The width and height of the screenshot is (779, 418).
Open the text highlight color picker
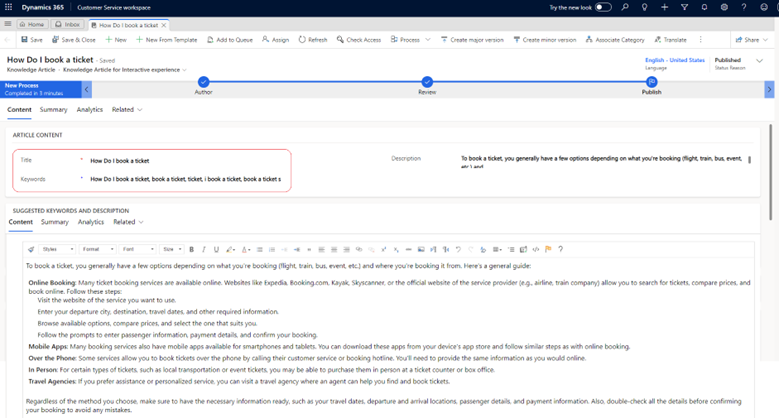[231, 250]
